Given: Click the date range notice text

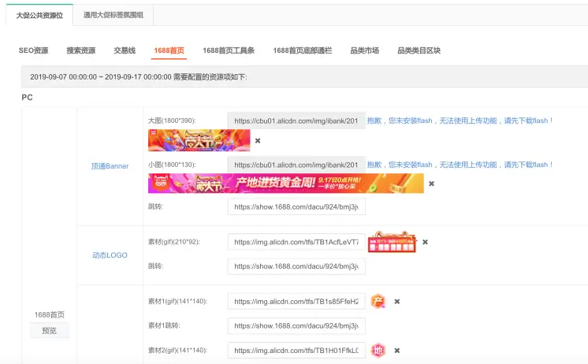Looking at the screenshot, I should (139, 77).
